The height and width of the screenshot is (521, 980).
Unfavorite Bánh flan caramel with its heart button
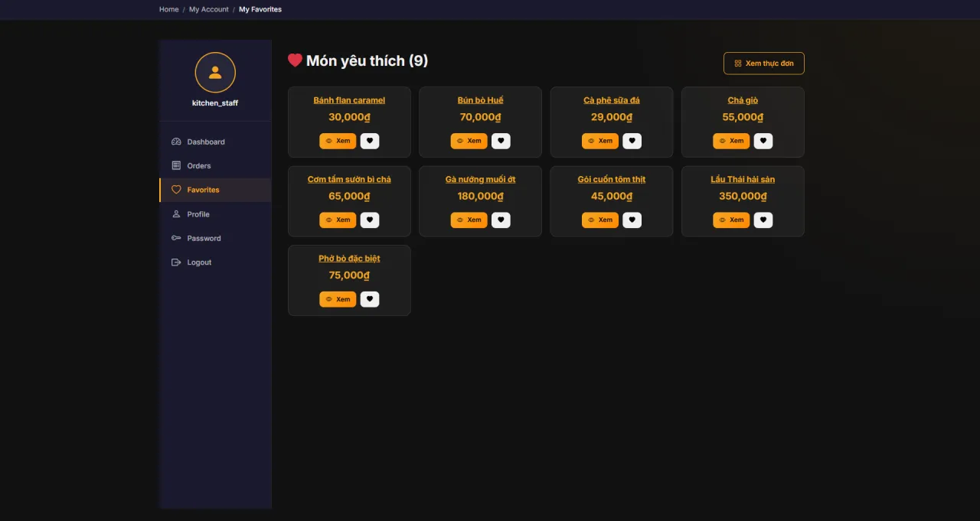370,141
